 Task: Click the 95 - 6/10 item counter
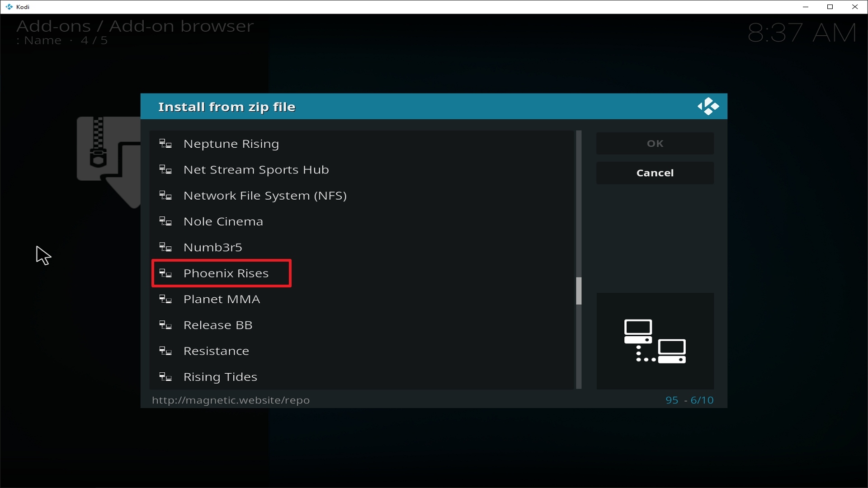[689, 400]
